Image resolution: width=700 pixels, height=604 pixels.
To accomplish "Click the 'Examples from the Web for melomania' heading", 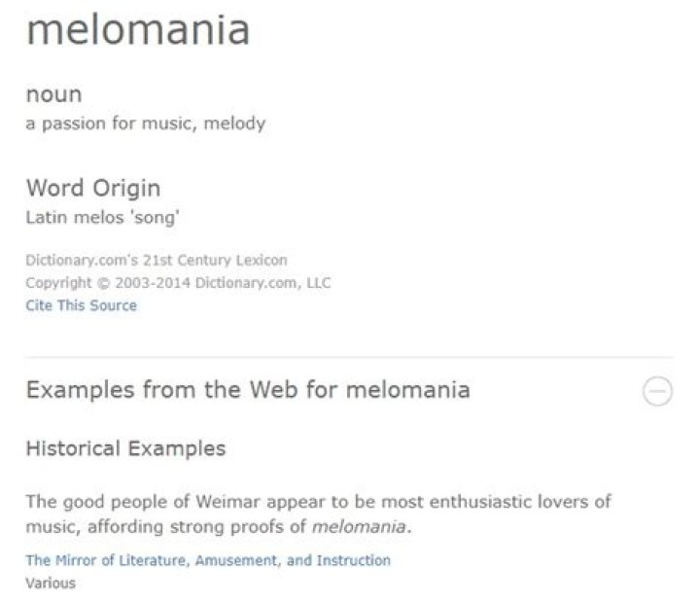I will pos(248,390).
